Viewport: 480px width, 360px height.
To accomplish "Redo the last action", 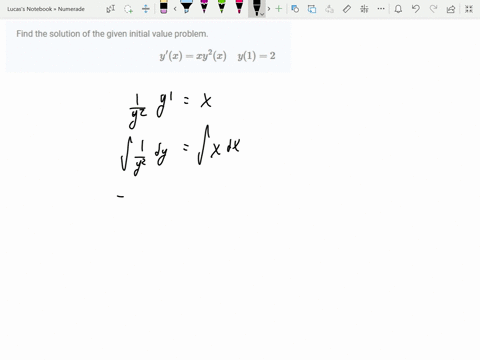I will point(433,9).
